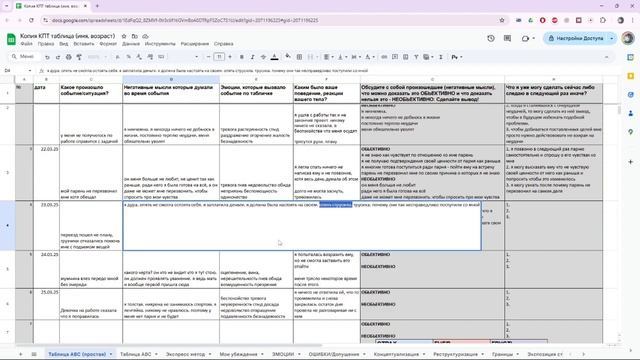Click the Insert chart icon
This screenshot has height=360, width=640.
tap(405, 57)
